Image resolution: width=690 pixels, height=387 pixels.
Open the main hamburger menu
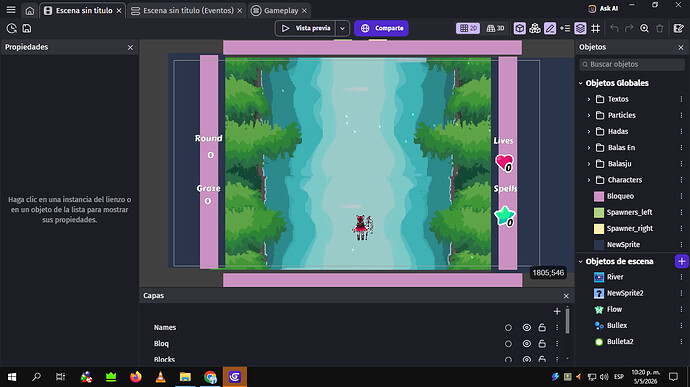point(11,10)
